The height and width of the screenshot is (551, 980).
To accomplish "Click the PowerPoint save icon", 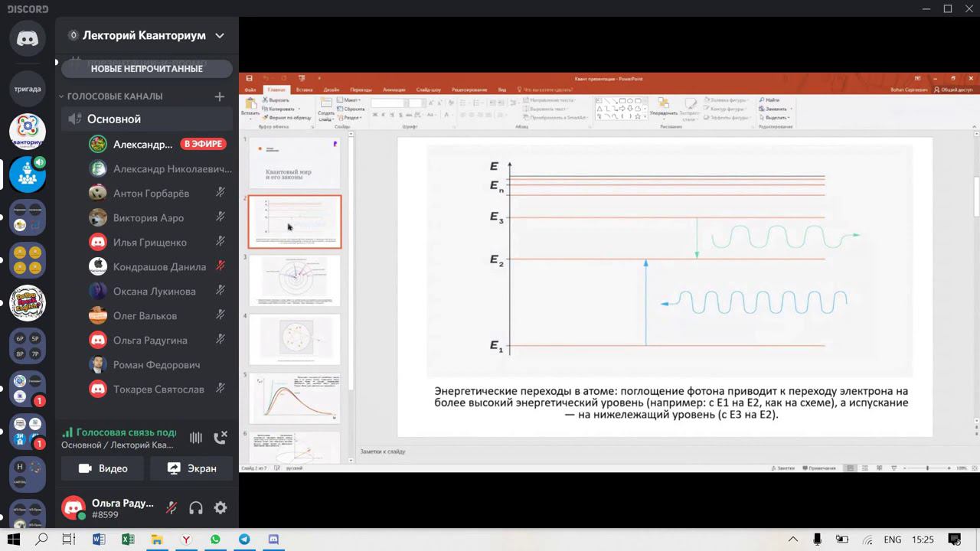I will pos(250,78).
